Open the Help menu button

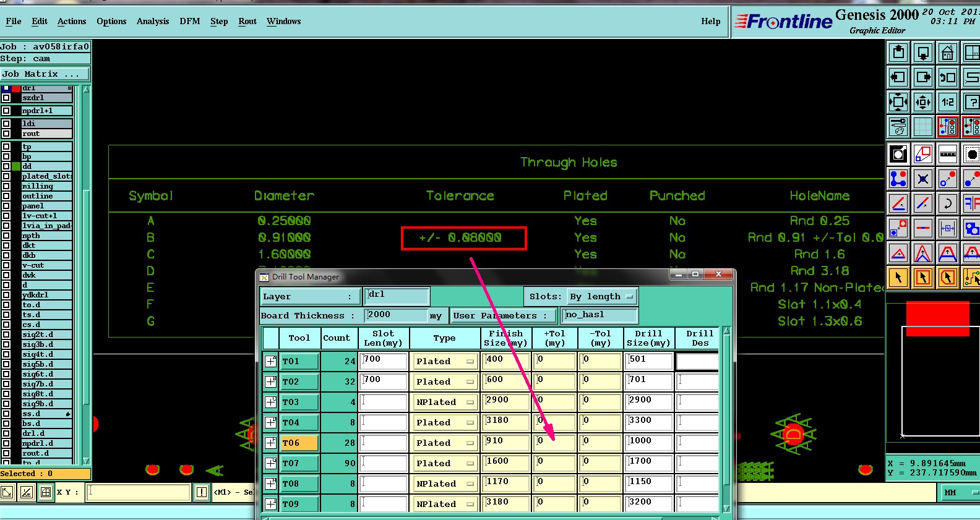711,21
